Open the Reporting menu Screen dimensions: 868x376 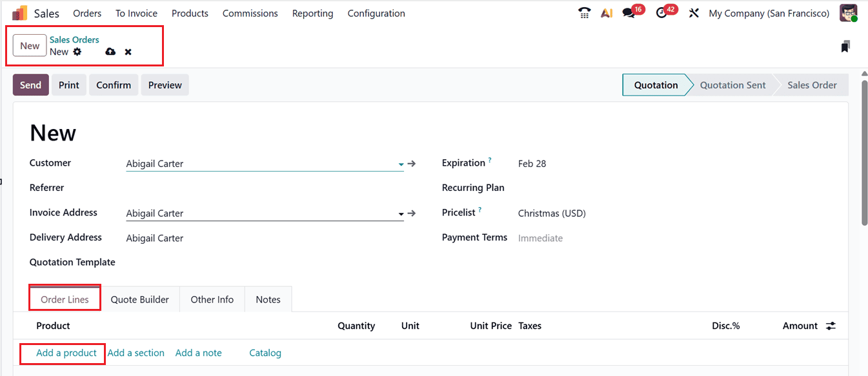[312, 13]
